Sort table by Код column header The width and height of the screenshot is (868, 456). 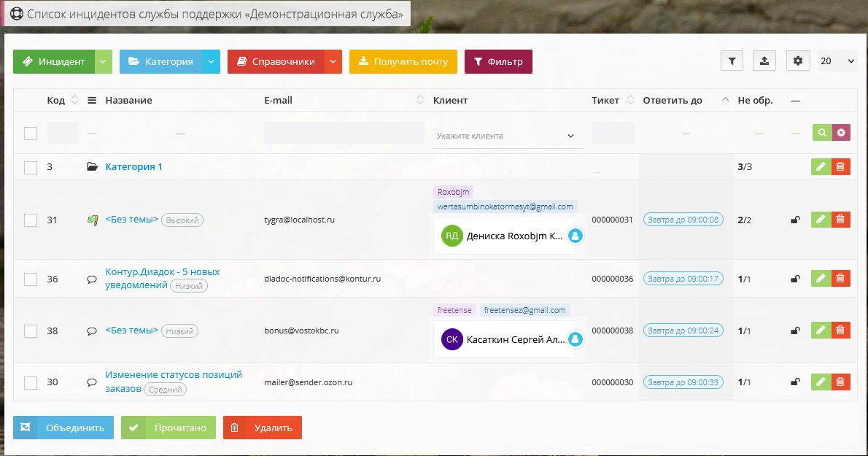click(x=56, y=101)
